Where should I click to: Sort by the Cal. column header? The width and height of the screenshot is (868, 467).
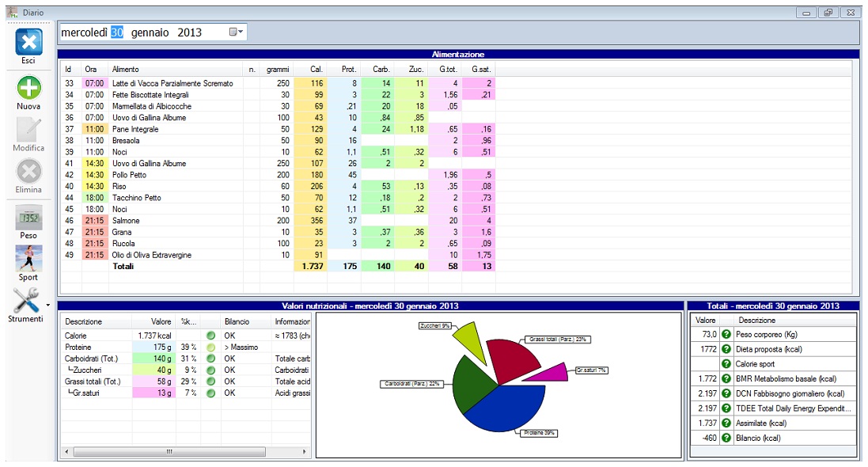(310, 69)
